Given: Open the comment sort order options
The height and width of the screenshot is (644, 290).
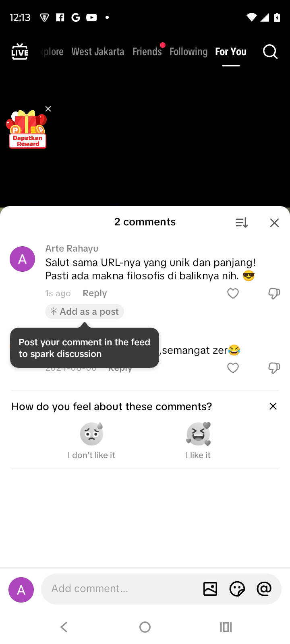Looking at the screenshot, I should pos(242,223).
